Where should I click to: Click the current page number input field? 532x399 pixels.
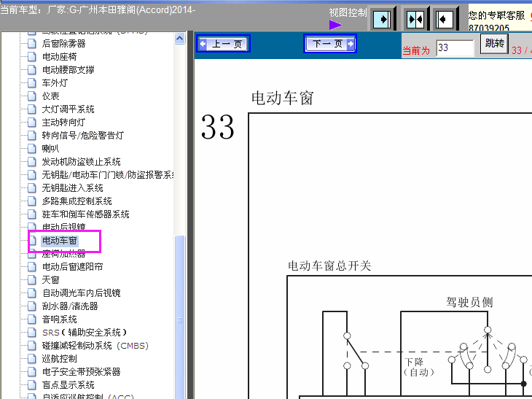[455, 48]
